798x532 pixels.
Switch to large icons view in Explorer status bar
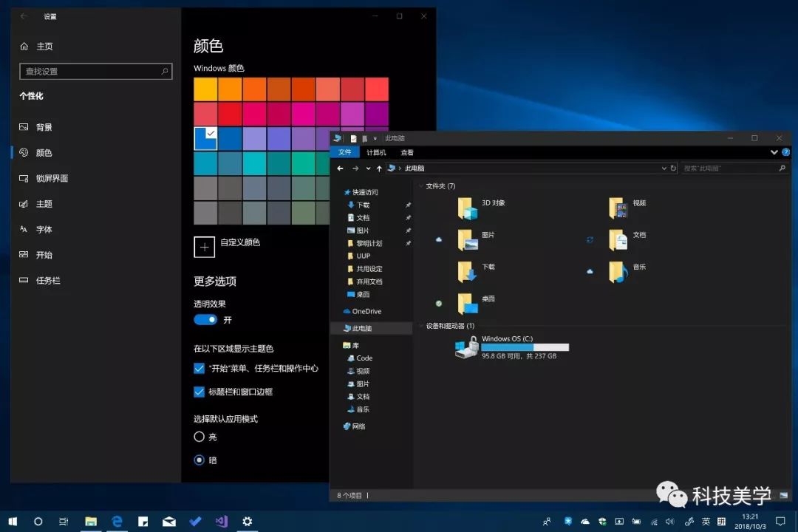(784, 495)
